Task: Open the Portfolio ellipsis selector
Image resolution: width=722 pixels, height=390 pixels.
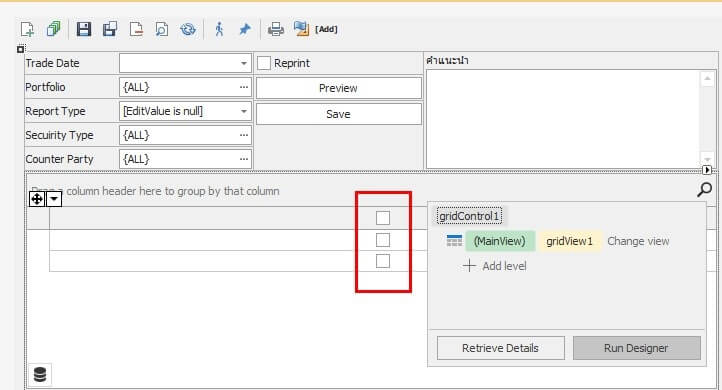Action: click(x=244, y=87)
